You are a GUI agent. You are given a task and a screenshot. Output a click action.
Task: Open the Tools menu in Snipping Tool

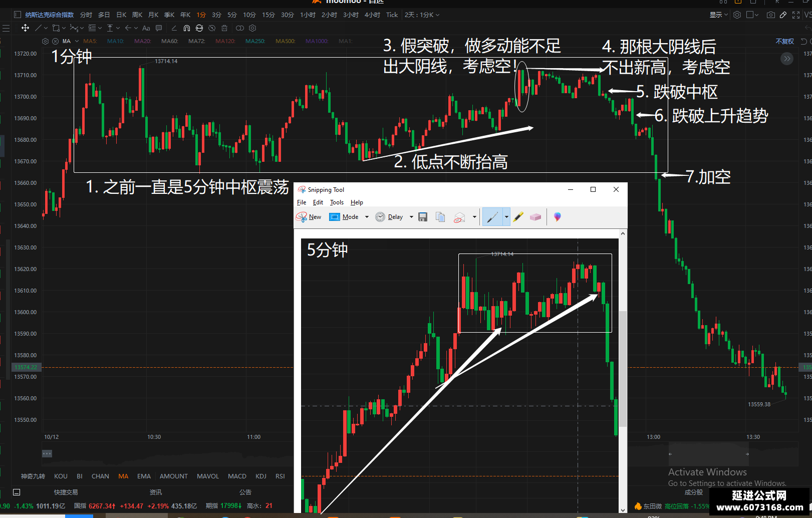tap(337, 202)
